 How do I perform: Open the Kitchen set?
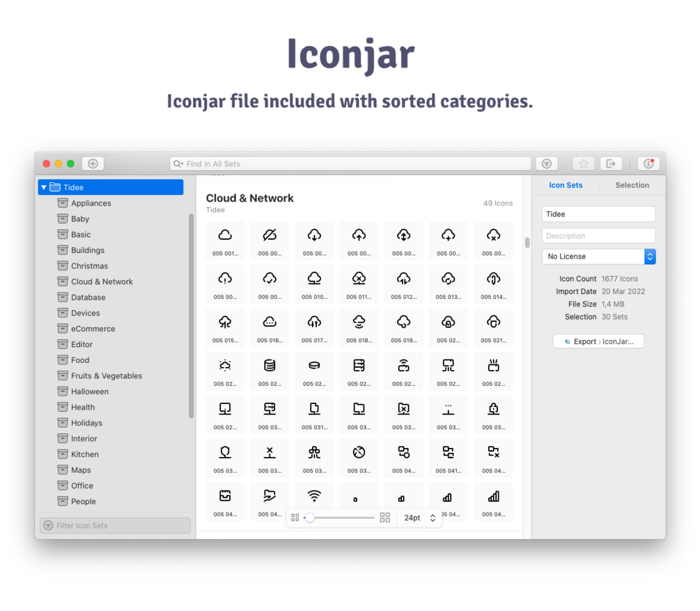coord(85,454)
